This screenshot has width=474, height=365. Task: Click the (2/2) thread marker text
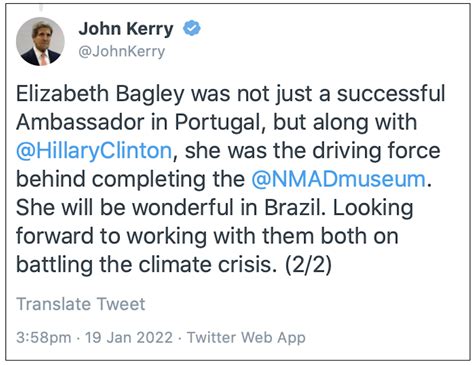click(x=308, y=265)
